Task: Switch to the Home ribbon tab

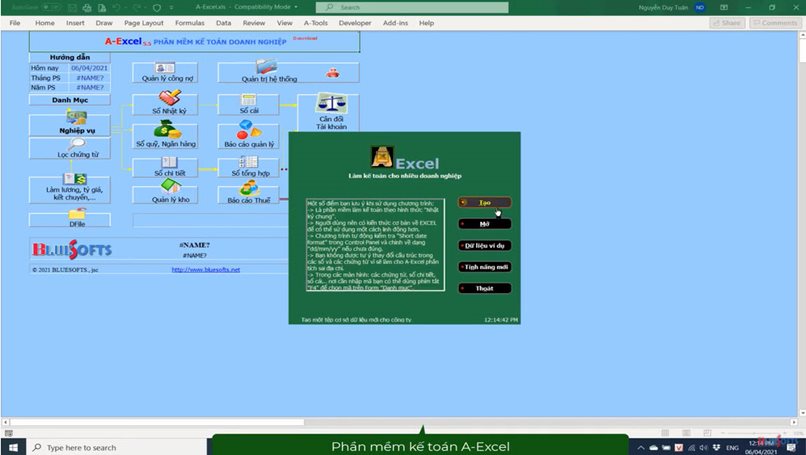Action: [45, 23]
